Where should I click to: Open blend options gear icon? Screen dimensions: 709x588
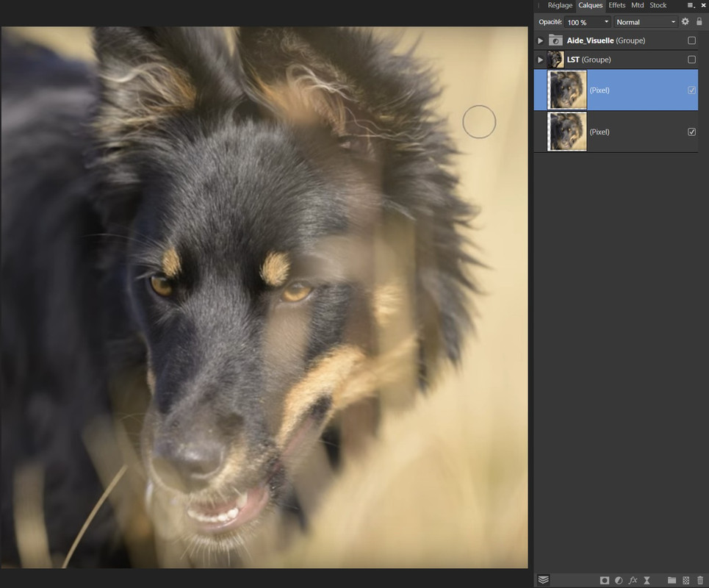click(x=685, y=22)
